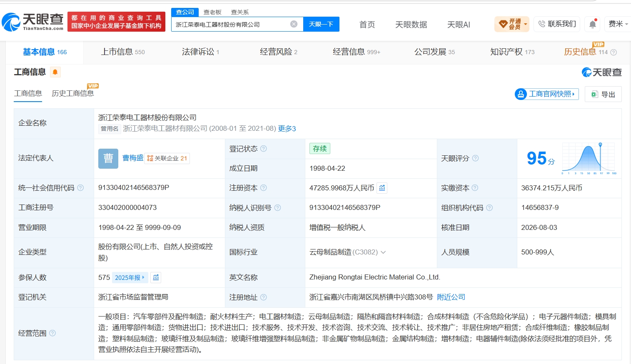
Task: Open help icon next to 组织机构代码
Action: 489,207
